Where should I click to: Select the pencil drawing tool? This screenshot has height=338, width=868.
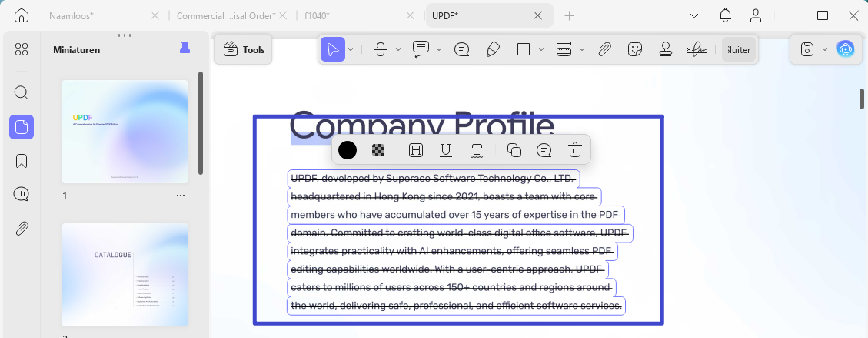coord(493,50)
